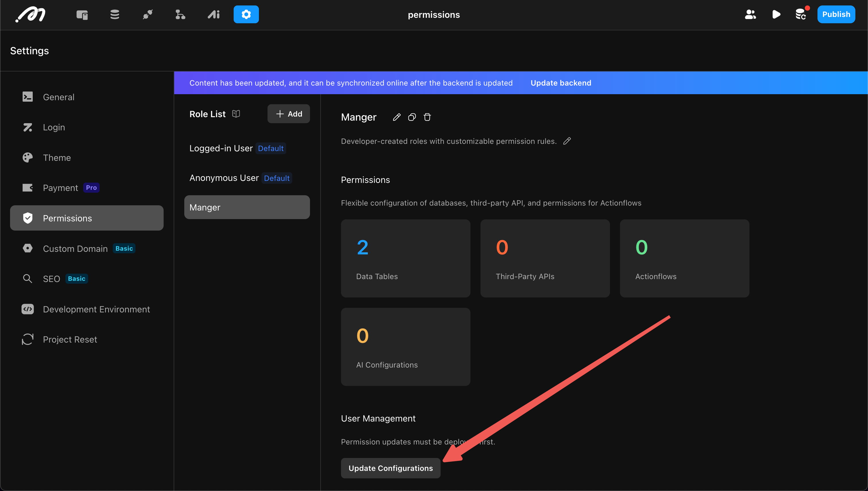
Task: Click the Settings page heading
Action: pos(29,51)
